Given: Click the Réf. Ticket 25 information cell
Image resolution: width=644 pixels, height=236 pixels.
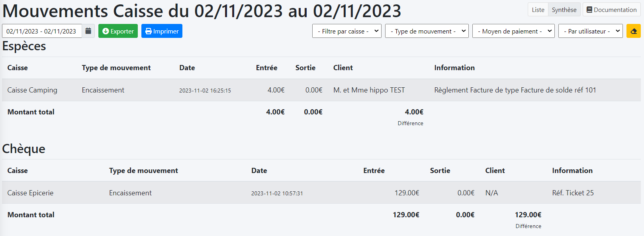Looking at the screenshot, I should pos(573,193).
